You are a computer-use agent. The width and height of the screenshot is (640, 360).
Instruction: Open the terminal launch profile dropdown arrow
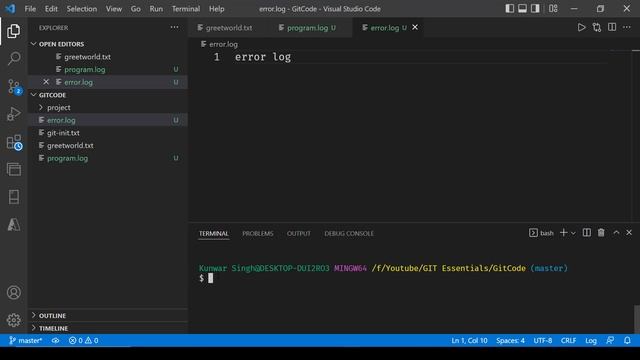(x=573, y=233)
